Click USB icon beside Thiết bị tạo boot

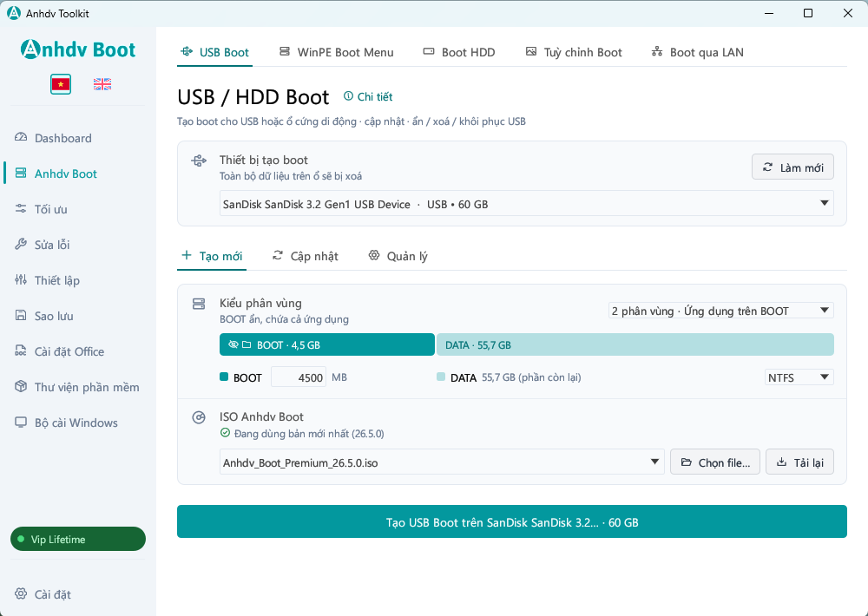(199, 161)
